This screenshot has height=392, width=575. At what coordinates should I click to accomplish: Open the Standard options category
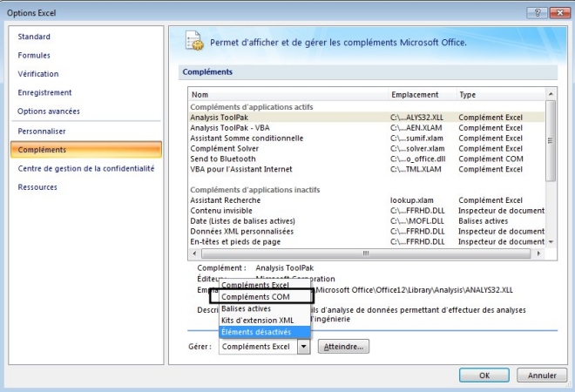coord(34,37)
